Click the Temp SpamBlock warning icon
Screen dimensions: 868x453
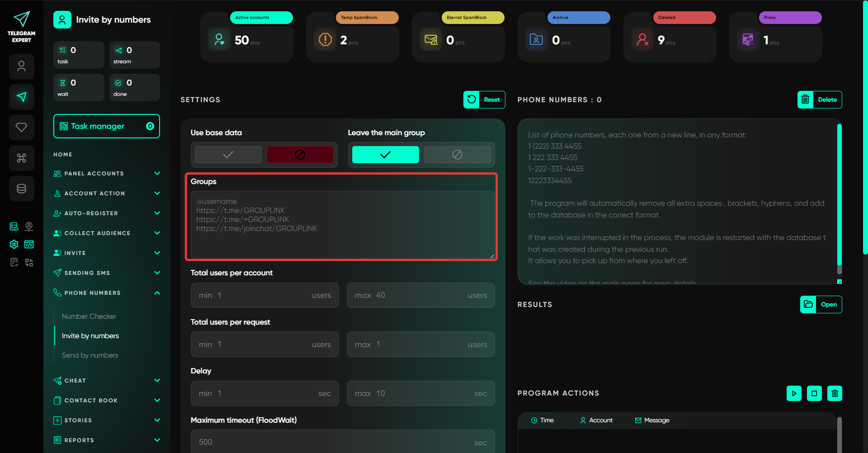pos(325,40)
